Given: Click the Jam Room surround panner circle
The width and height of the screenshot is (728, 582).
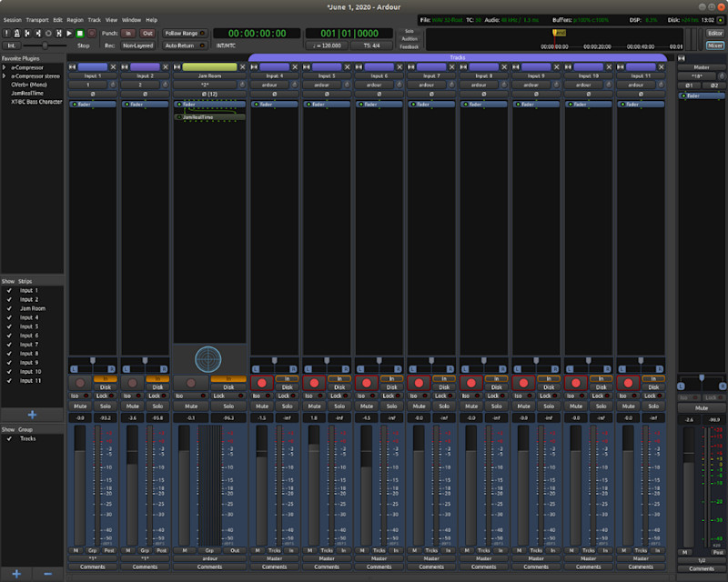Looking at the screenshot, I should 209,357.
